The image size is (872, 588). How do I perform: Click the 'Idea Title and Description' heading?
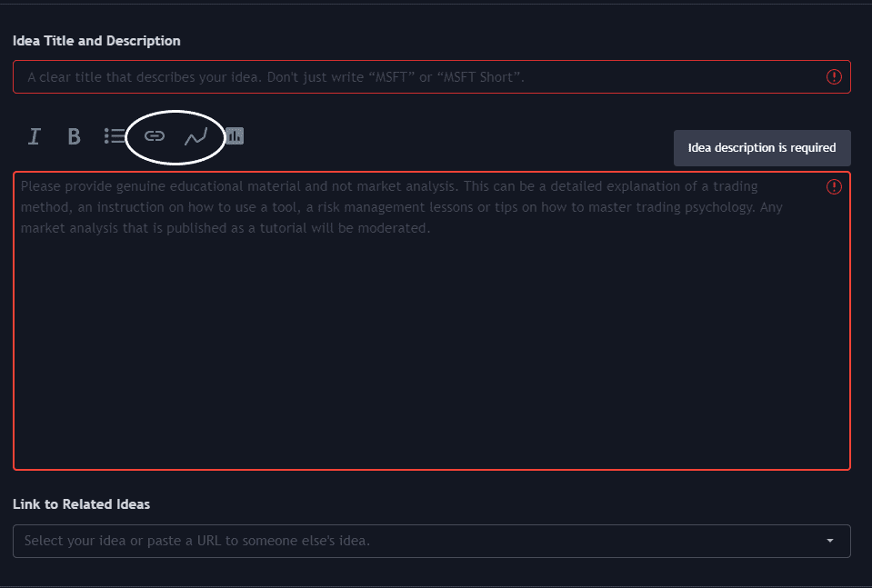pos(96,41)
